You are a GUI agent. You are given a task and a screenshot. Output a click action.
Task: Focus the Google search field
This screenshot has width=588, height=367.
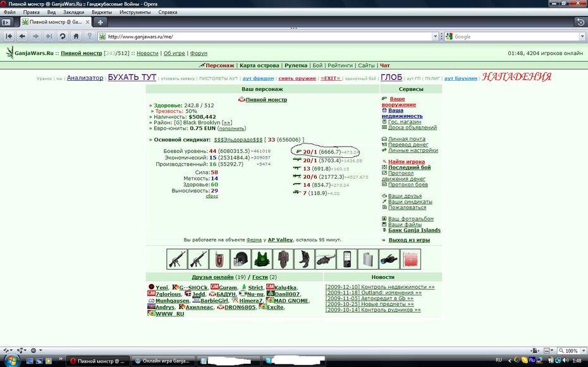point(517,37)
